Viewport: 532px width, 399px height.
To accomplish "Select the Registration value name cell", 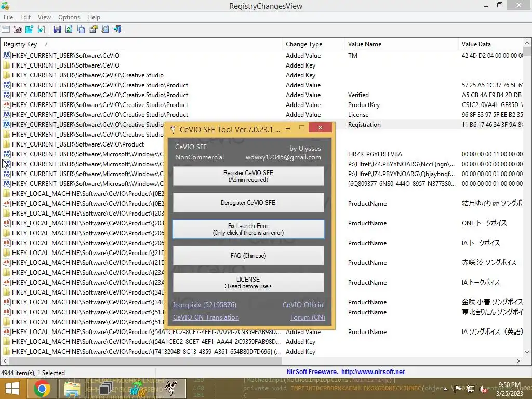I will click(364, 125).
